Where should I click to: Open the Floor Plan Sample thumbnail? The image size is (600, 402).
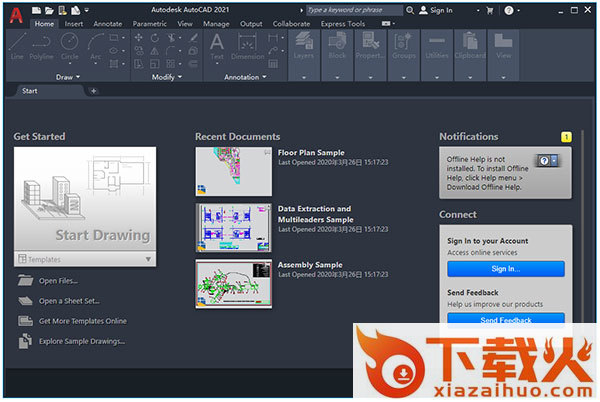[234, 171]
